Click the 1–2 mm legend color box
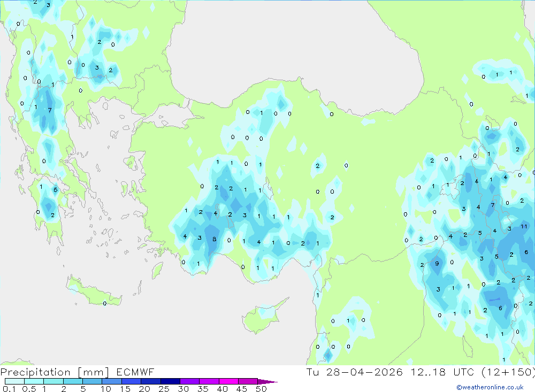This screenshot has height=392, width=535. (x=53, y=381)
